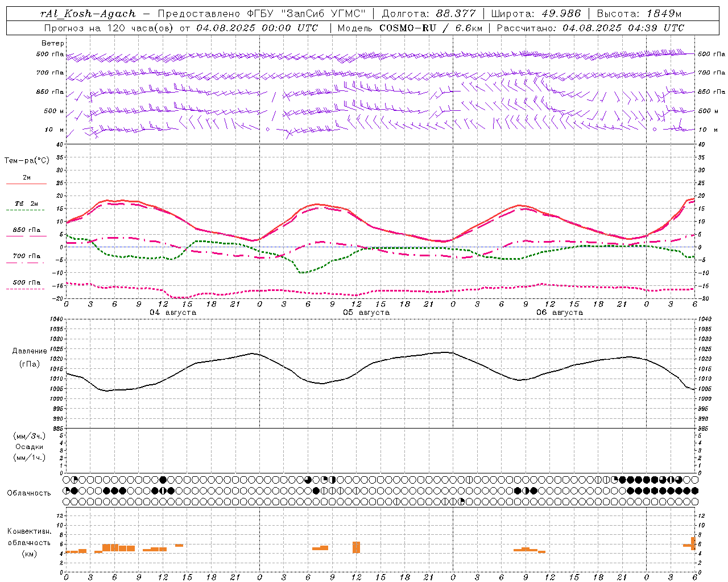Click the 500 гПа temperature legend entry
The height and width of the screenshot is (582, 728).
pos(27,282)
